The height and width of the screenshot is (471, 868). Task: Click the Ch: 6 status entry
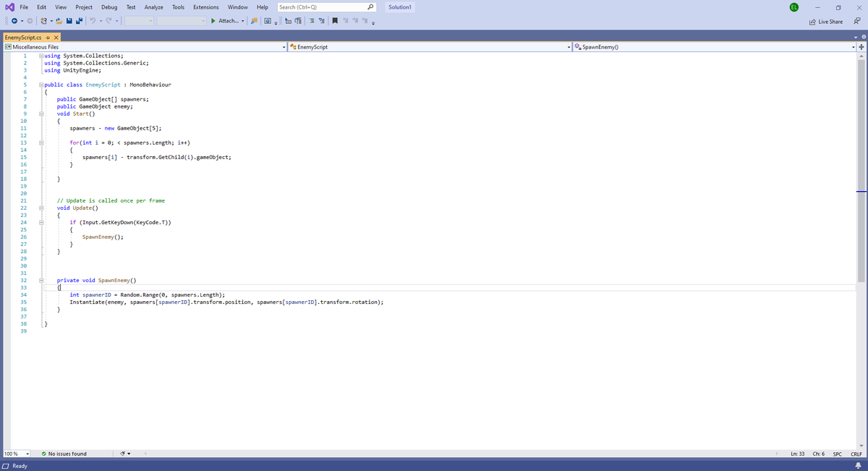click(819, 454)
